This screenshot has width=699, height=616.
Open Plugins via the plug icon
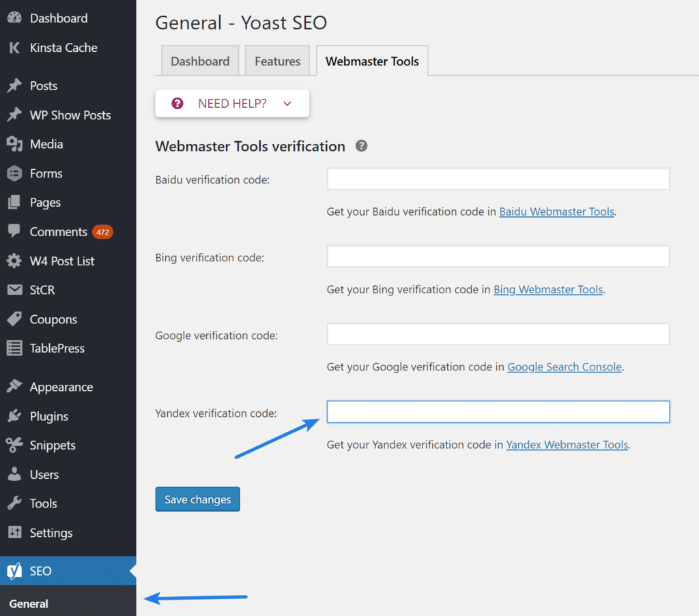[x=15, y=415]
